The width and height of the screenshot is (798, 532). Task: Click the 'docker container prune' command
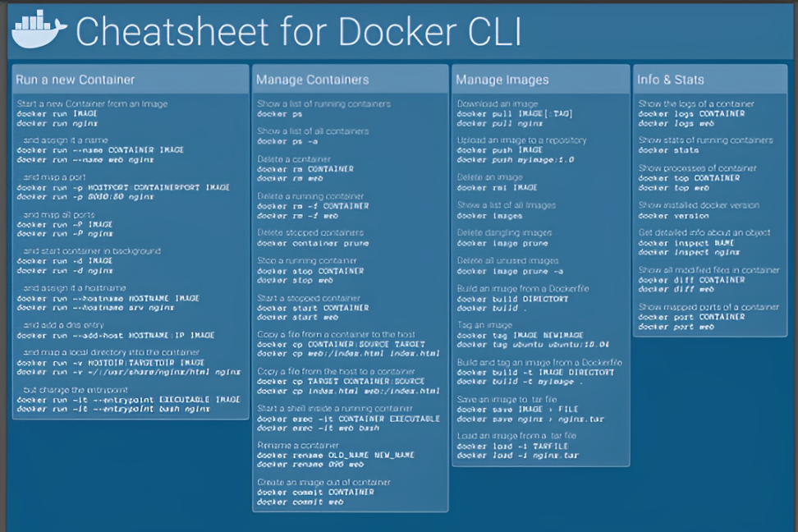pos(313,243)
